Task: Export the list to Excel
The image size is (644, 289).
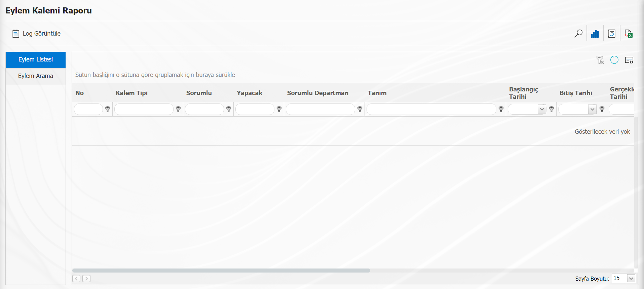Action: (629, 34)
